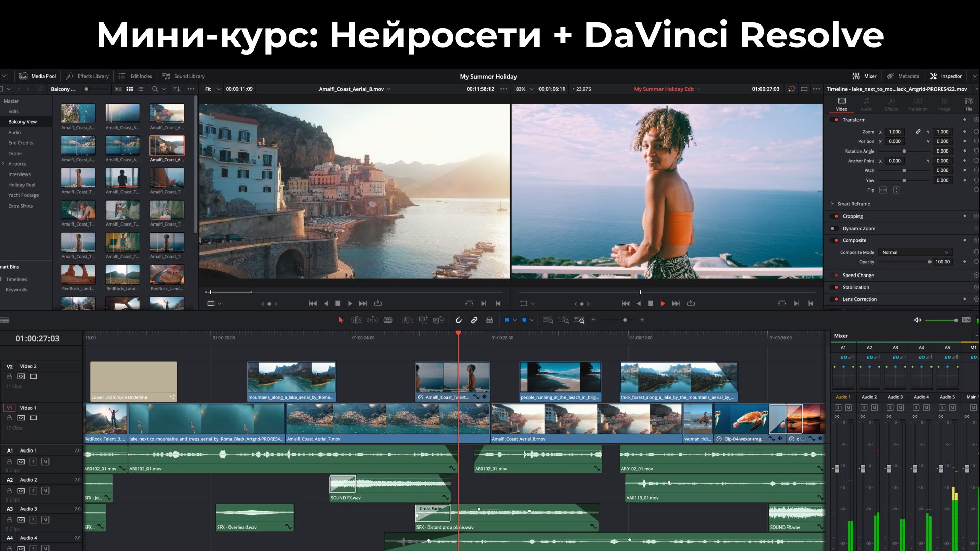980x551 pixels.
Task: Click the Position Lock padlock icon
Action: [x=489, y=320]
